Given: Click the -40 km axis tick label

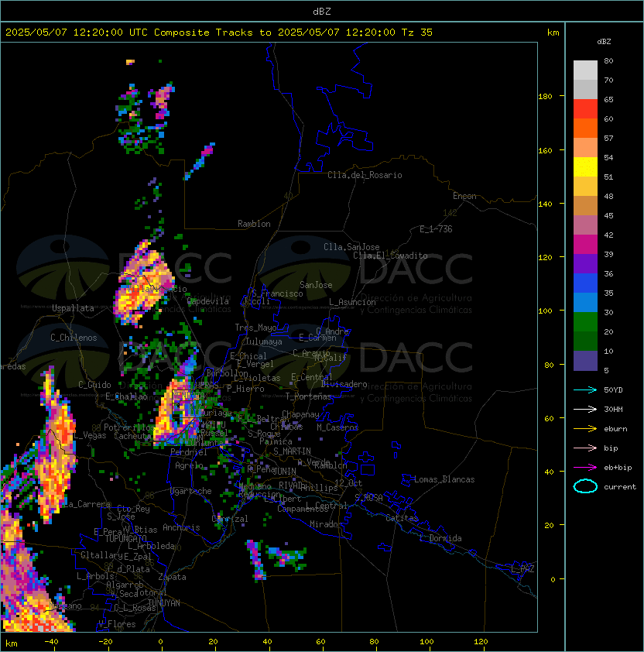Looking at the screenshot, I should [52, 642].
